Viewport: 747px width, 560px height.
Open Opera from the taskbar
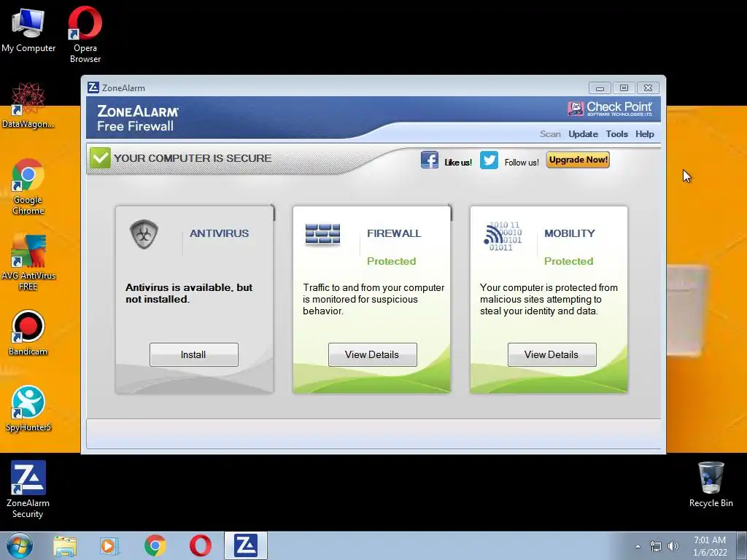(x=201, y=545)
